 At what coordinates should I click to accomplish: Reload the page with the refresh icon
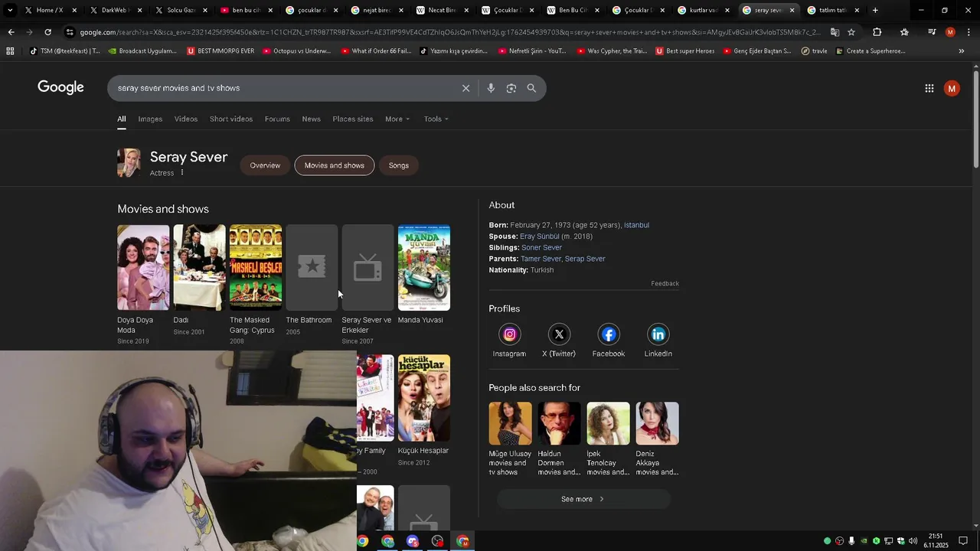tap(47, 32)
